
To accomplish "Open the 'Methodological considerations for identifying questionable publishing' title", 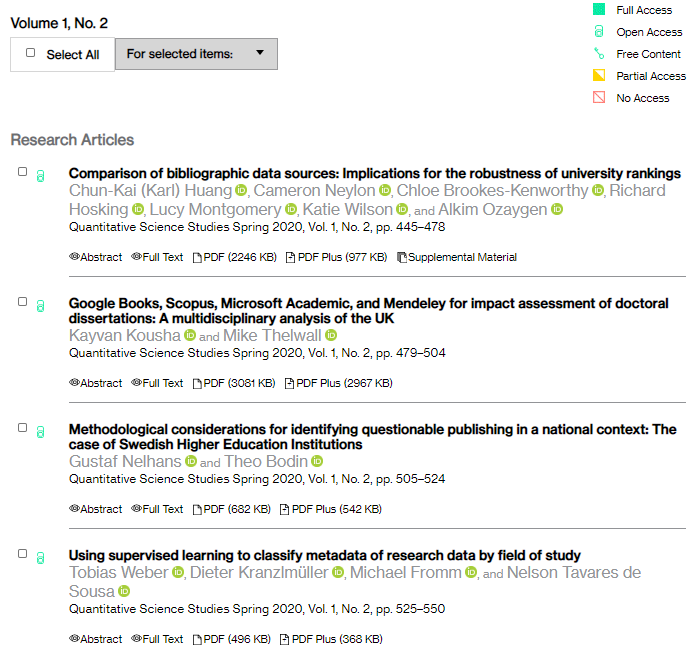I will coord(373,437).
